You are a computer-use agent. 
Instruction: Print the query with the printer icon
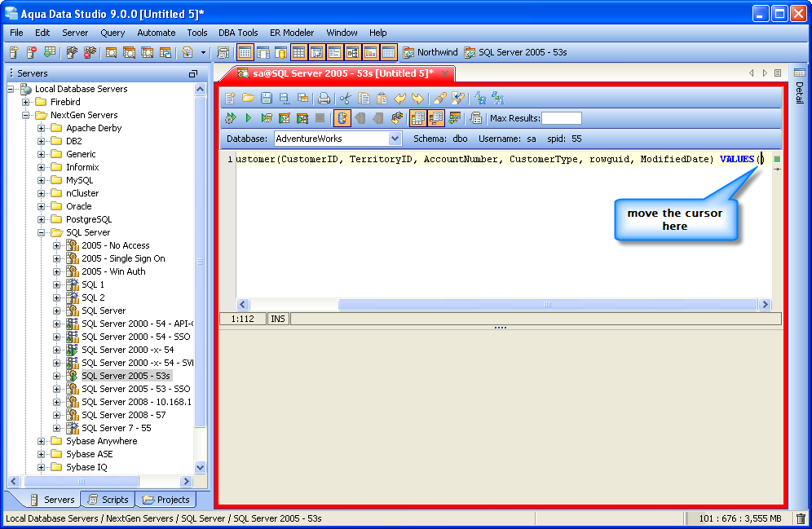point(324,98)
